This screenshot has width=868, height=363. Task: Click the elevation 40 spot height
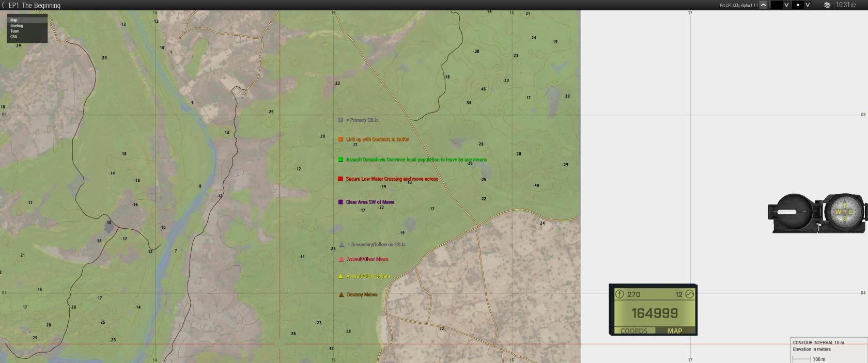coord(537,185)
